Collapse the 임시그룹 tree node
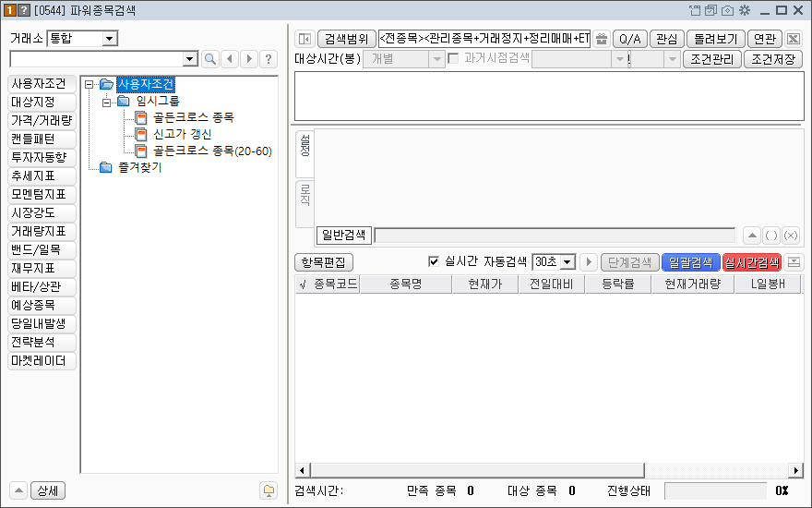The width and height of the screenshot is (812, 508). pos(107,101)
